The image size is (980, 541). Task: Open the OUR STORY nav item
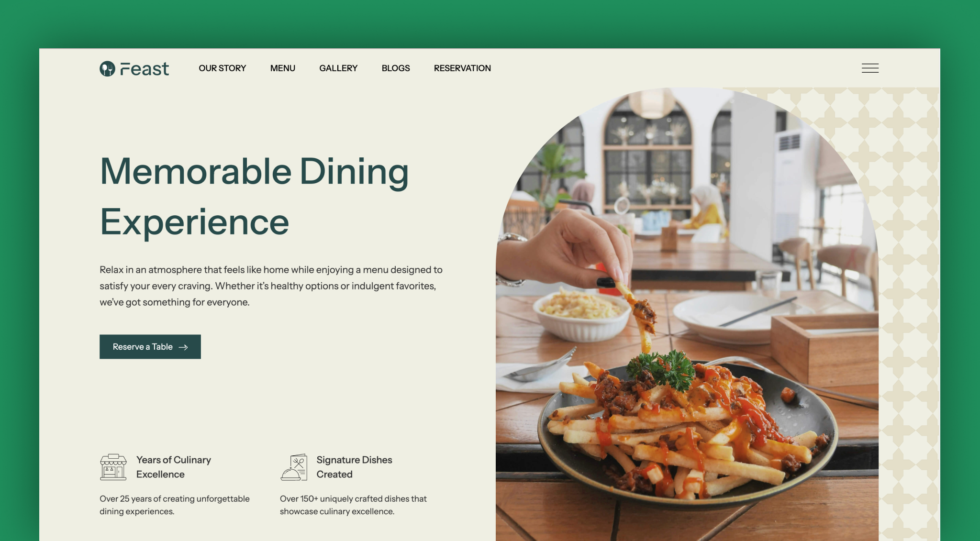223,68
